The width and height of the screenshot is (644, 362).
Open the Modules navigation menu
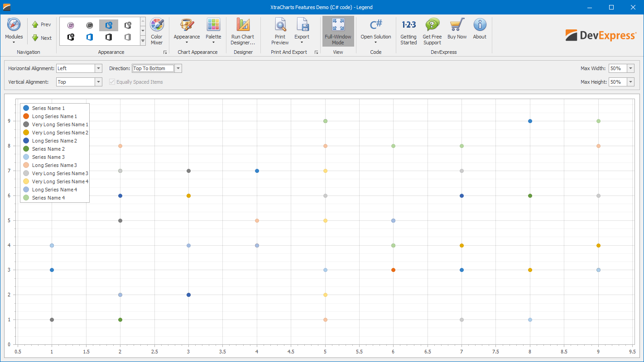click(14, 31)
